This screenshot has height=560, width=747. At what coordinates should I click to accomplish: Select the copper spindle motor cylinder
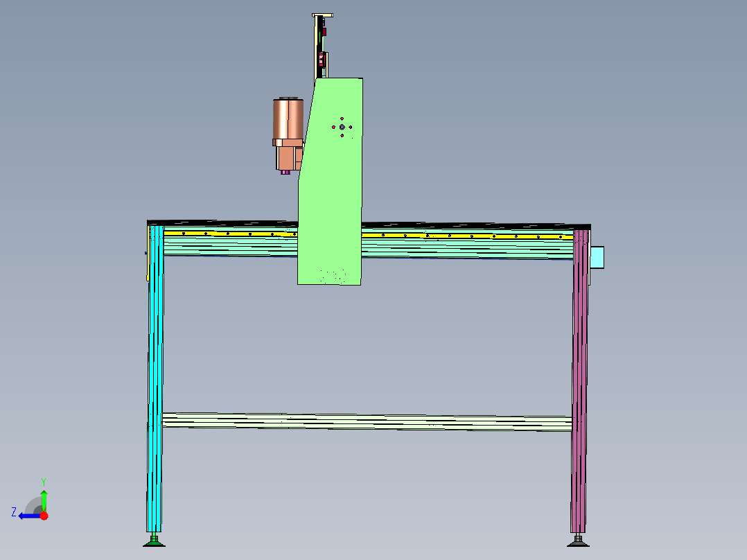(x=288, y=119)
